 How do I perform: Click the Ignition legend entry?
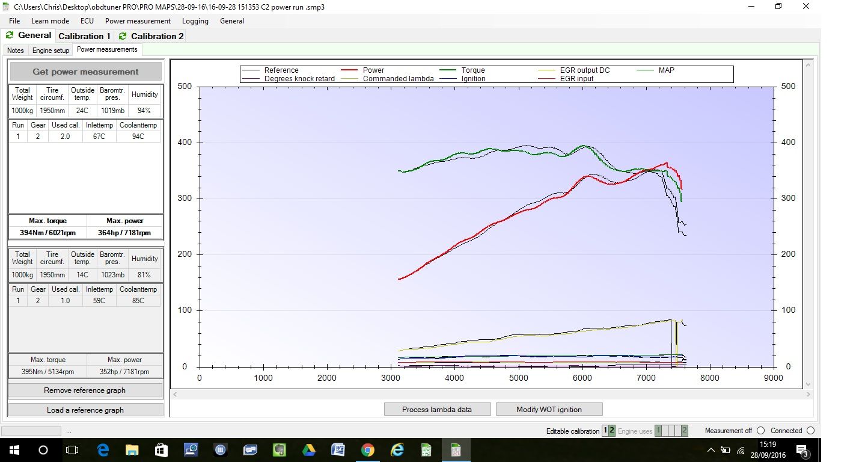[463, 79]
